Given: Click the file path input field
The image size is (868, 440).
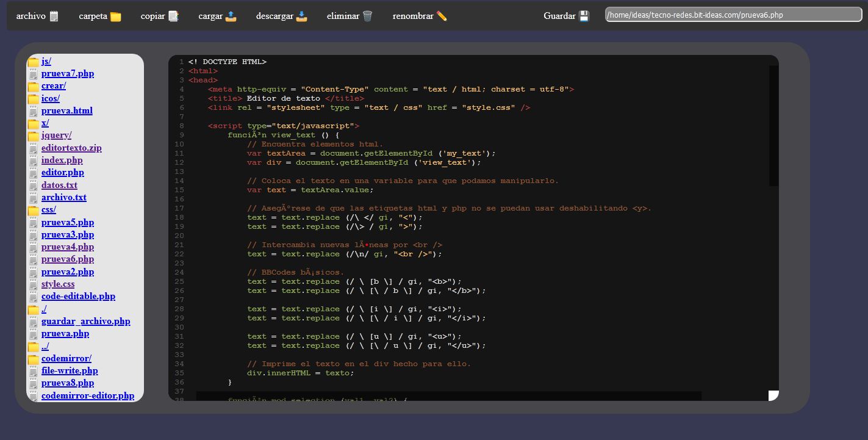Looking at the screenshot, I should tap(733, 15).
